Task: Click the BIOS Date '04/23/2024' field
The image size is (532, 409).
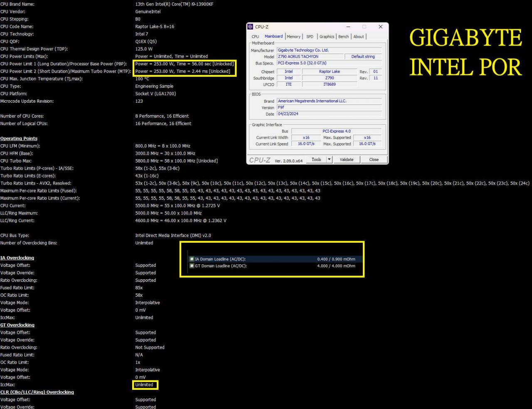Action: [x=330, y=114]
